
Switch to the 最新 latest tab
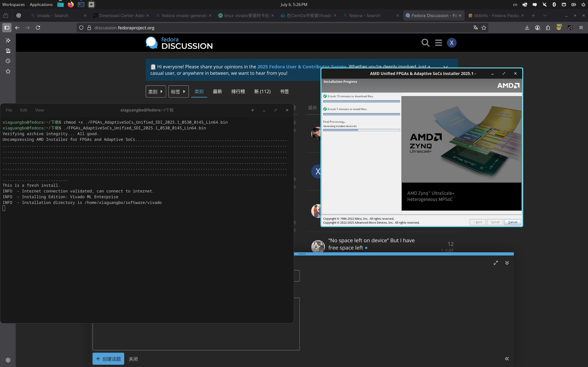[217, 92]
